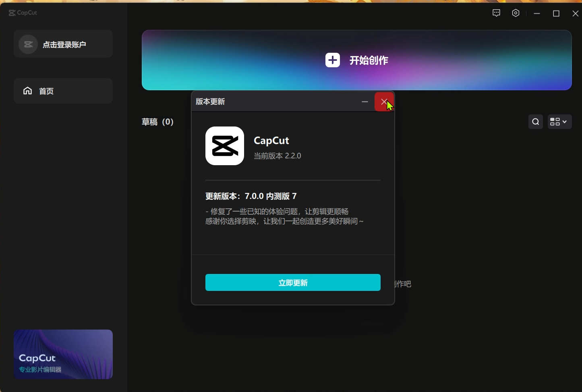Click the 草稿 (0) drafts heading
Image resolution: width=582 pixels, height=392 pixels.
[157, 122]
